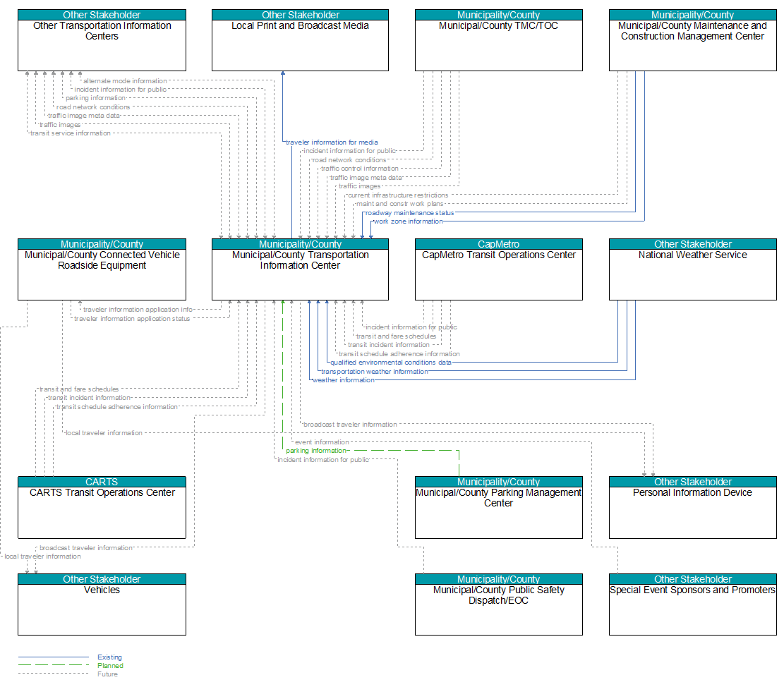Select the 'roadway maintenance status' flow label
The width and height of the screenshot is (784, 687).
(409, 213)
